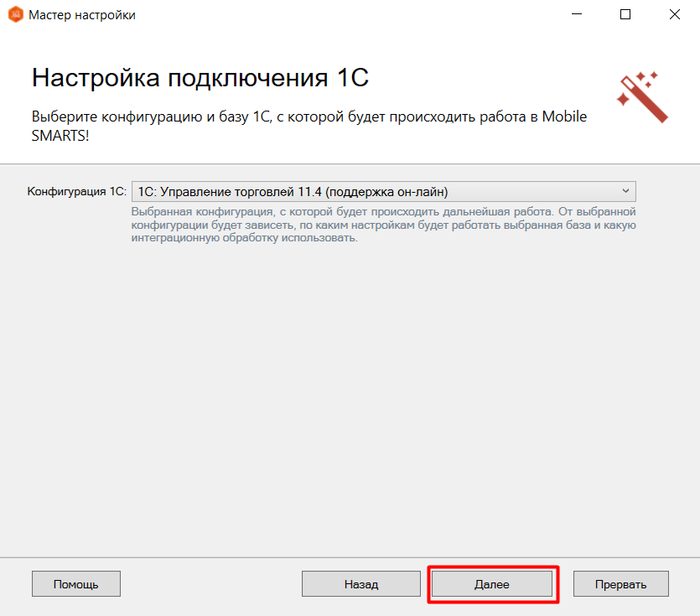Maximize the Мастер настройки window
Image resolution: width=700 pixels, height=616 pixels.
click(x=625, y=14)
